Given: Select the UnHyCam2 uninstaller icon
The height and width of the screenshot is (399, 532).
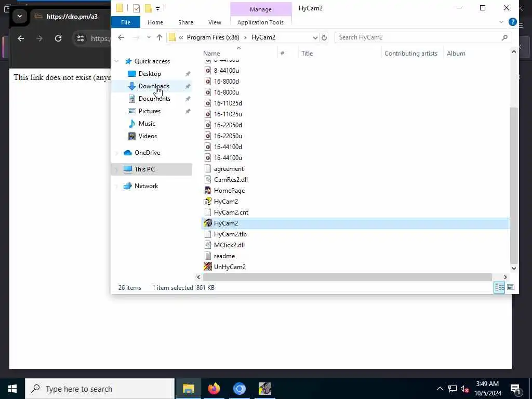Looking at the screenshot, I should 207,267.
